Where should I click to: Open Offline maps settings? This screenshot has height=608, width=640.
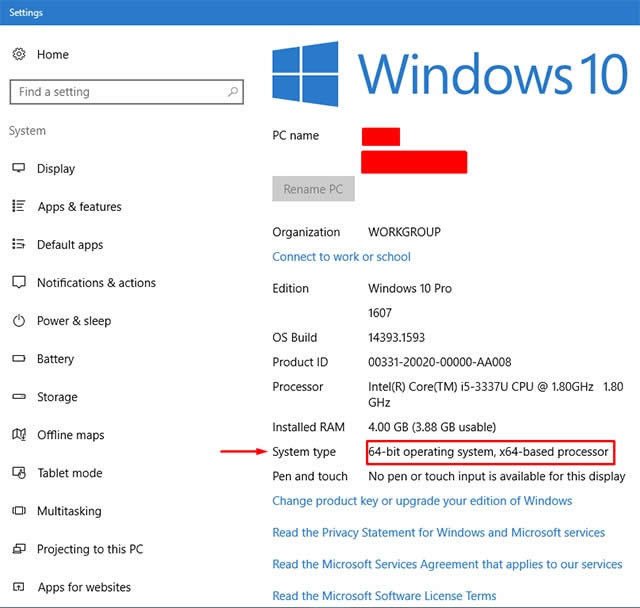click(71, 435)
